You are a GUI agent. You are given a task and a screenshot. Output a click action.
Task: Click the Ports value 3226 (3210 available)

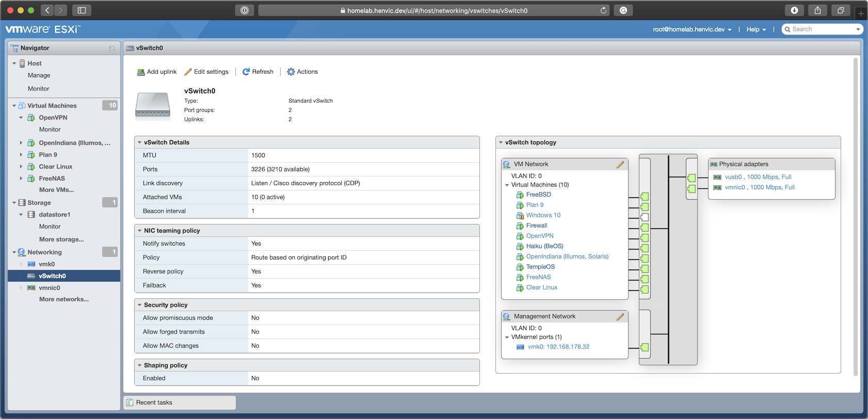coord(280,169)
